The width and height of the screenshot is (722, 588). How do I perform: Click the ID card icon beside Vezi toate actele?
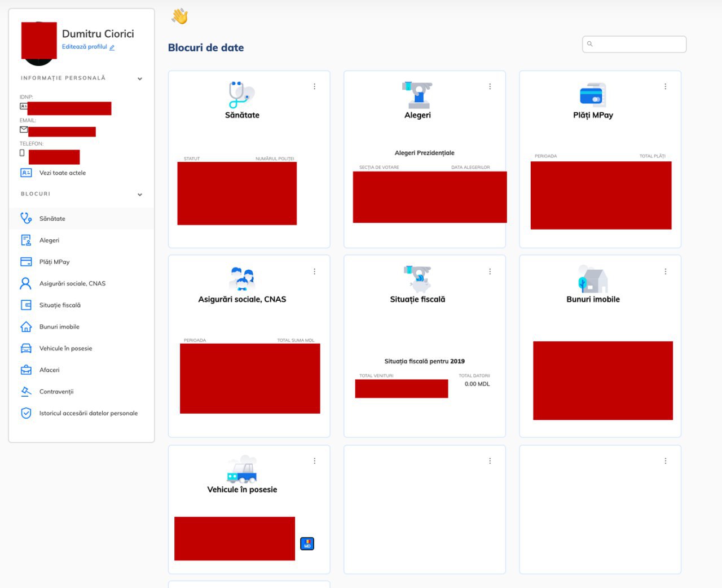(x=26, y=173)
